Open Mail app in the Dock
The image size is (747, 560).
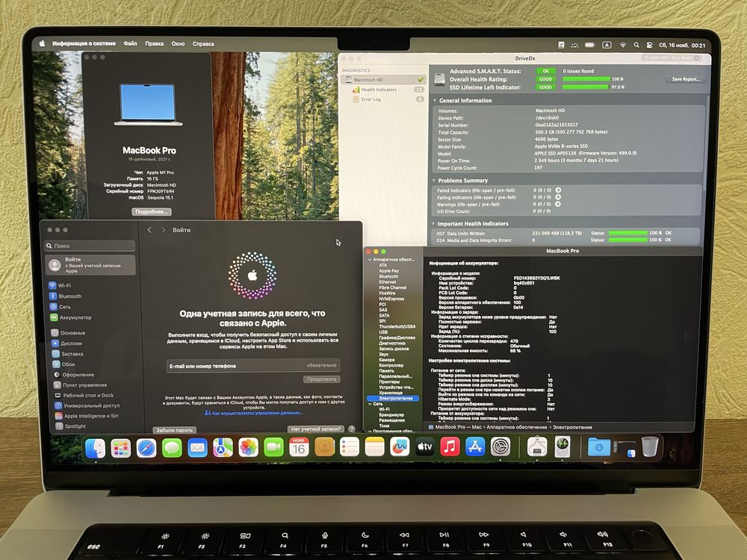[197, 447]
